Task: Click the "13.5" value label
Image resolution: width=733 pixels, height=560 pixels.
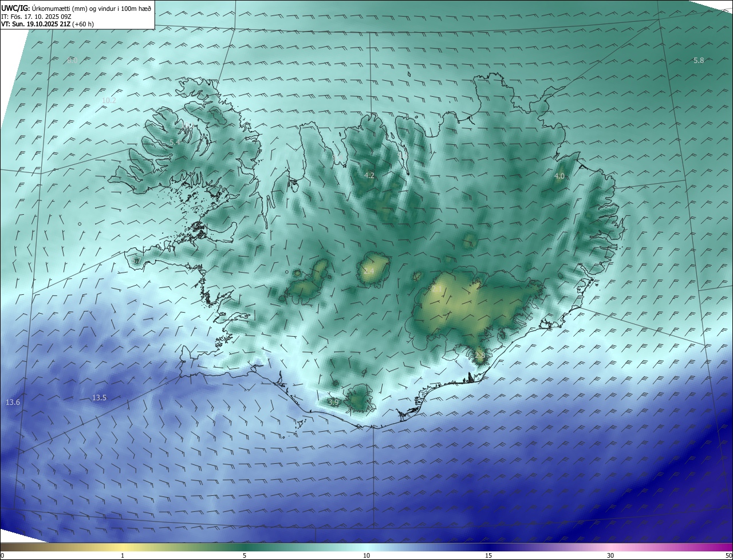Action: [99, 397]
